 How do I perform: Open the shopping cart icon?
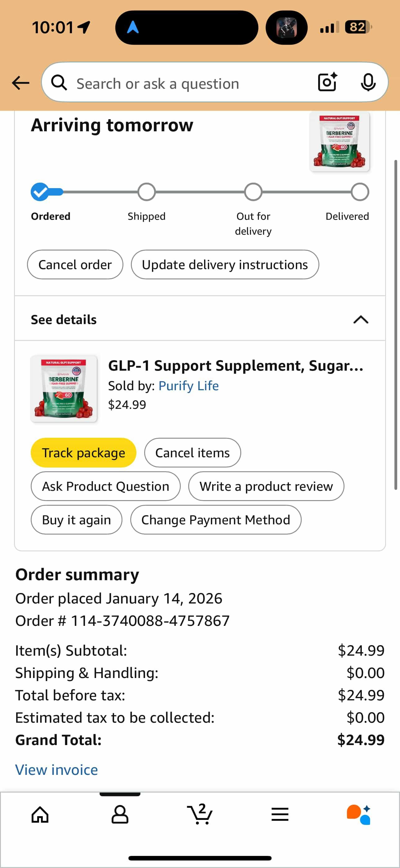pyautogui.click(x=200, y=814)
